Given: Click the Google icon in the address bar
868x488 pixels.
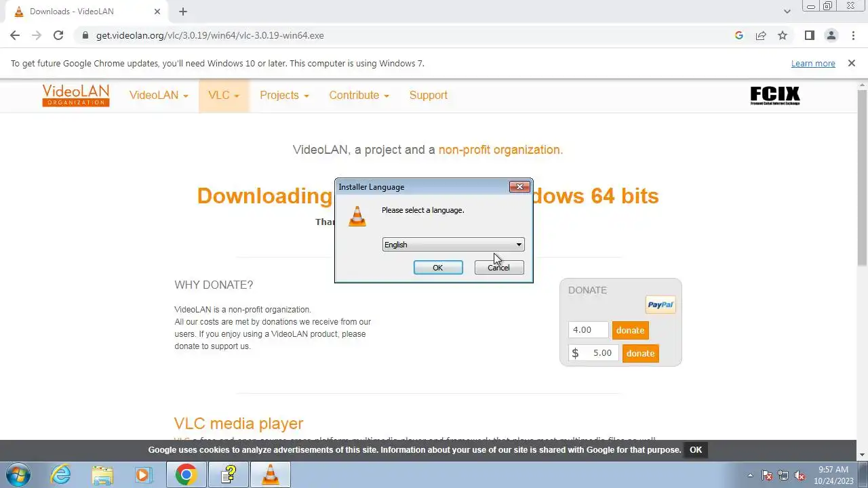Looking at the screenshot, I should pyautogui.click(x=739, y=35).
